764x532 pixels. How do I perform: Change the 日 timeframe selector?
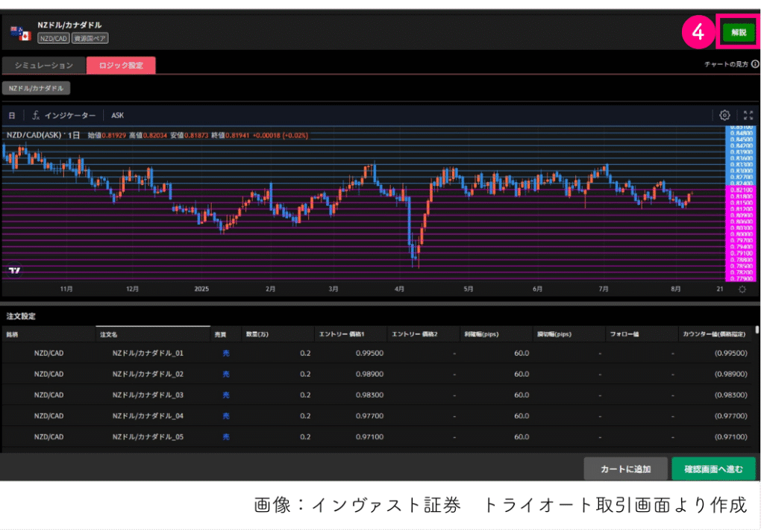(12, 116)
